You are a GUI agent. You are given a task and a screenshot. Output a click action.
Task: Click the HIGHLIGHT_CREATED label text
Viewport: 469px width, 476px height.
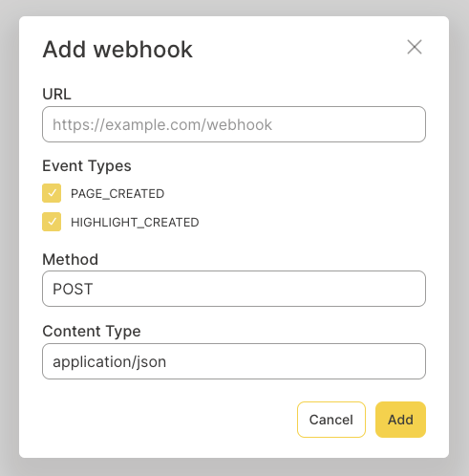[135, 223]
